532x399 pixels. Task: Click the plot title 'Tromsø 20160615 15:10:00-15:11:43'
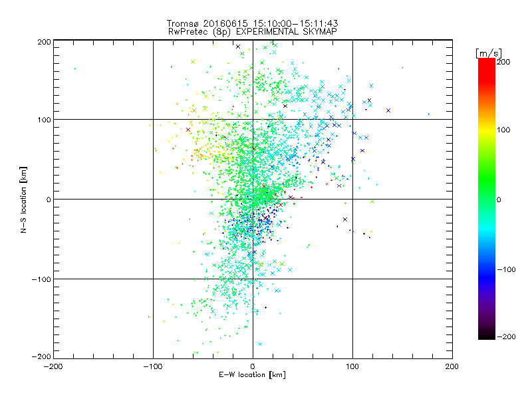coord(252,23)
